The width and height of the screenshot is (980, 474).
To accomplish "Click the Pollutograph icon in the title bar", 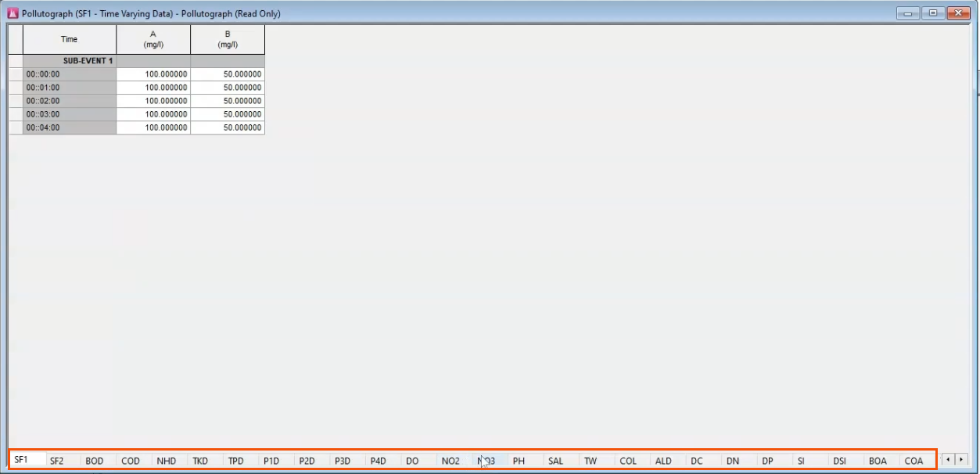I will pos(10,13).
